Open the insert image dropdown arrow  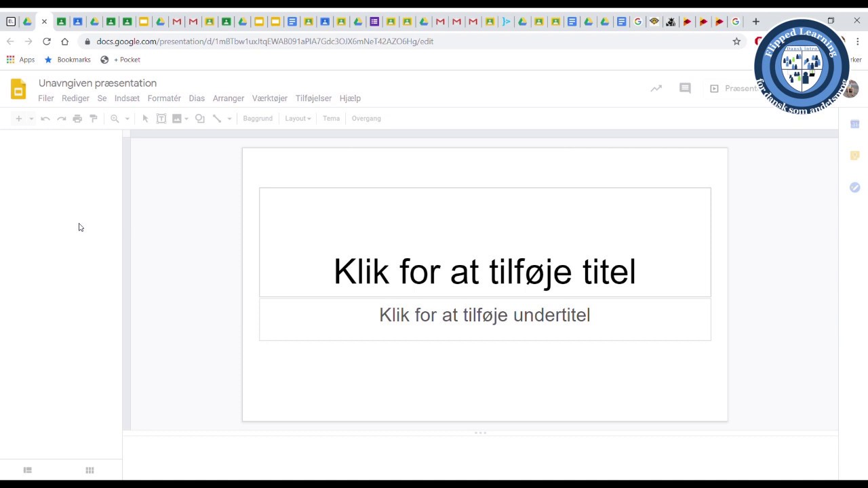[x=186, y=119]
